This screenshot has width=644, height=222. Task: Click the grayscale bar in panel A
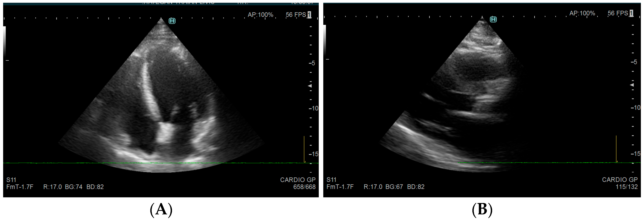tap(5, 41)
